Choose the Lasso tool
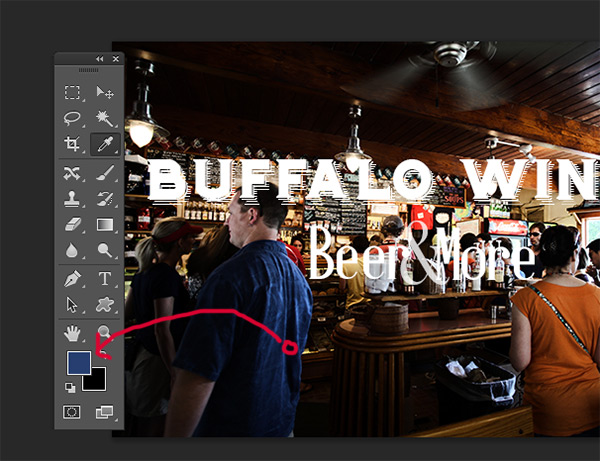The height and width of the screenshot is (461, 600). (x=72, y=119)
